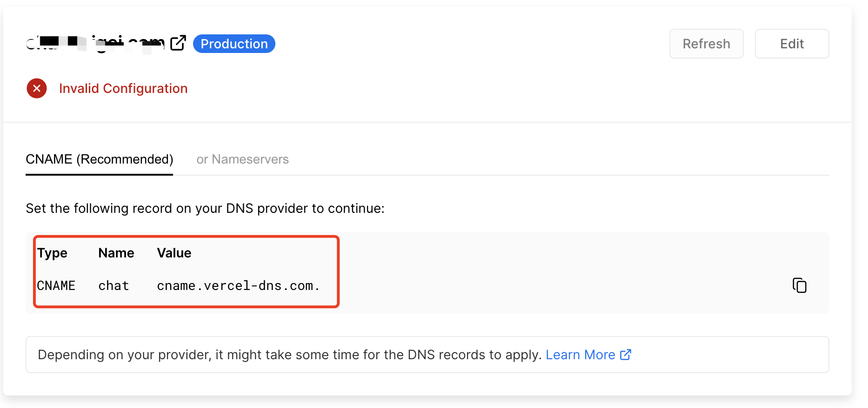The image size is (868, 408).
Task: Select the Name column header
Action: click(x=116, y=253)
